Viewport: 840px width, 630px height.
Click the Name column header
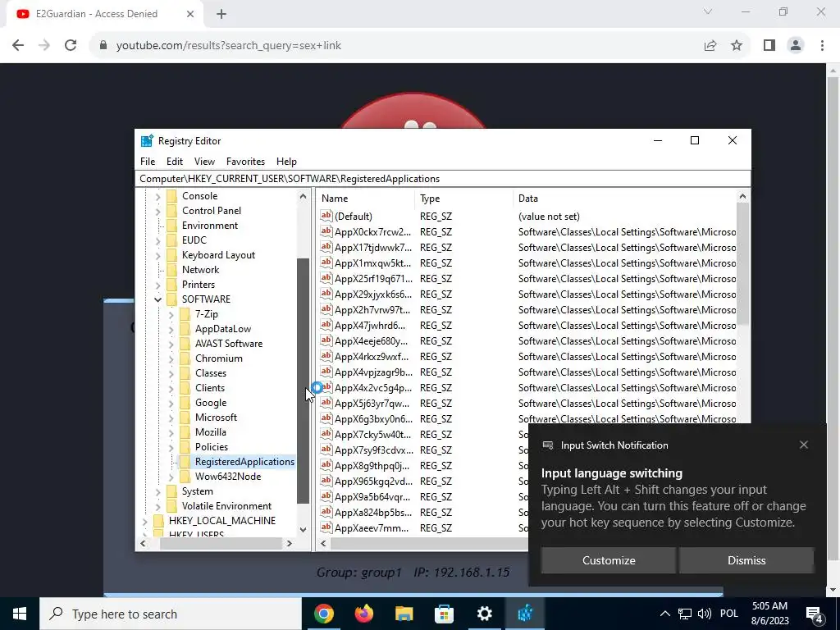[366, 199]
